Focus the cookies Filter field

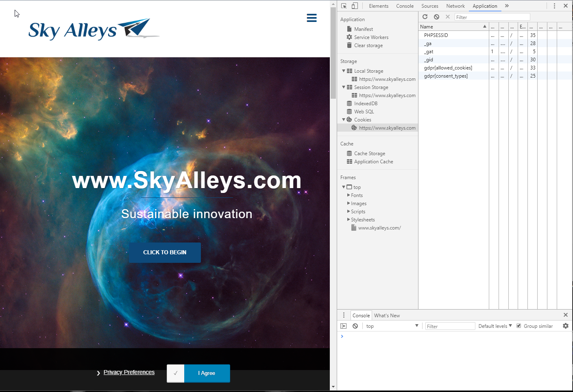pos(492,17)
